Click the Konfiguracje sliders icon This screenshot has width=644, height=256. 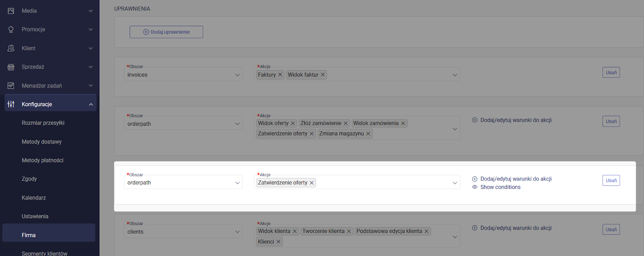(x=11, y=104)
